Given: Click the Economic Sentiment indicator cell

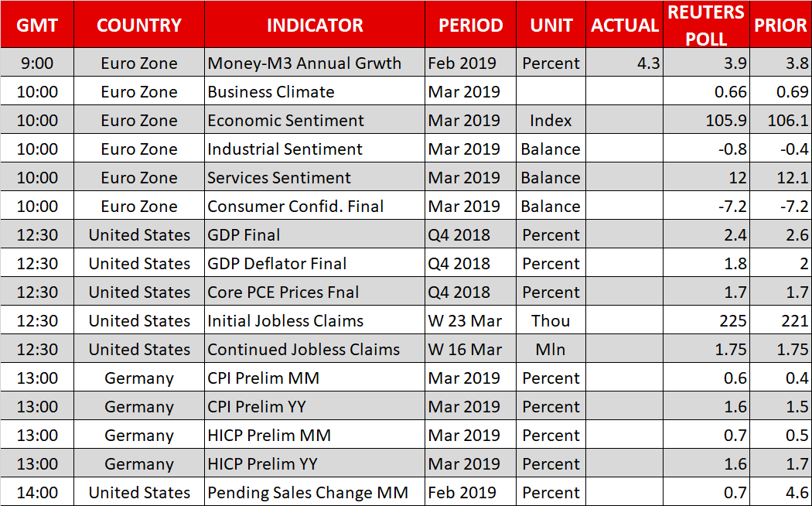Looking at the screenshot, I should coord(285,121).
